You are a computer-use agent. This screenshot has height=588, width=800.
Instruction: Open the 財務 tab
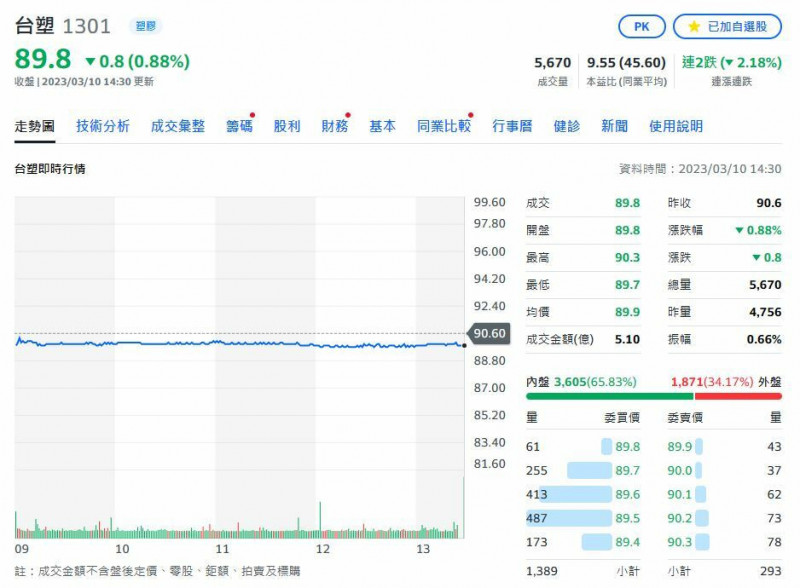click(x=335, y=126)
